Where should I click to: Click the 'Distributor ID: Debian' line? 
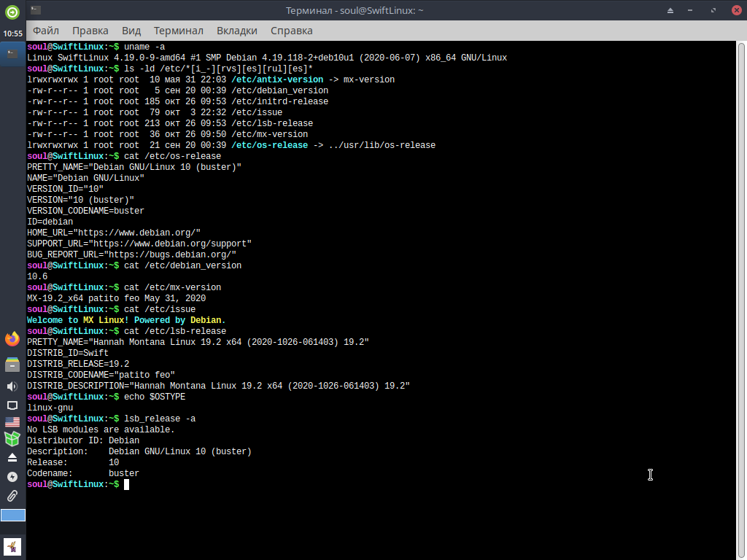coord(83,441)
